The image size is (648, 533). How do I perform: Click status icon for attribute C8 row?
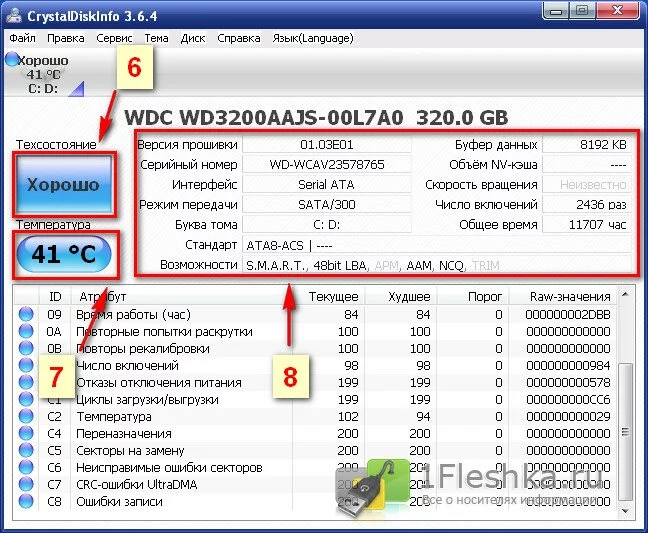(x=26, y=501)
